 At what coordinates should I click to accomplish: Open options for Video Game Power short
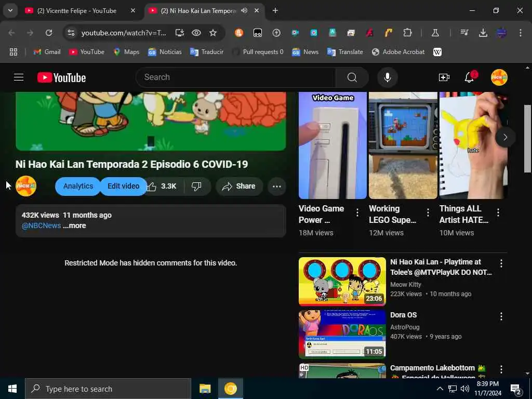pos(357,212)
